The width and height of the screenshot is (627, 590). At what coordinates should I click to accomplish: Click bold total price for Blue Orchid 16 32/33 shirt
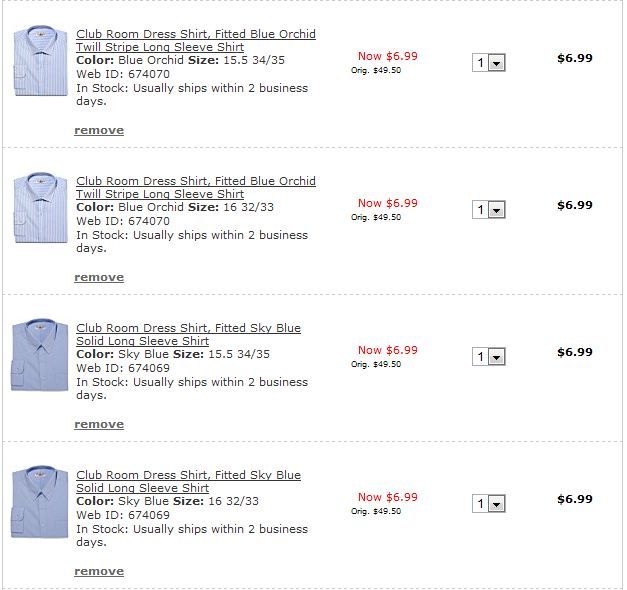574,205
